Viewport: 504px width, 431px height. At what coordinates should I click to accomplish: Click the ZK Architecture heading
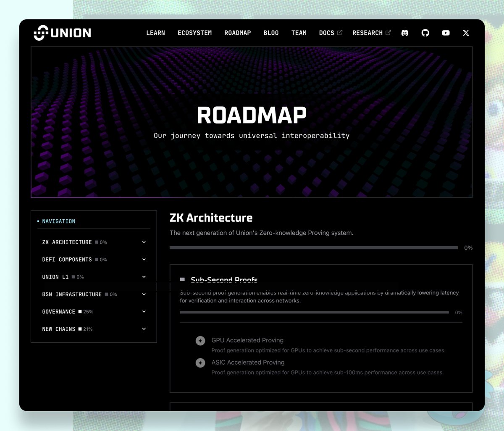(211, 218)
